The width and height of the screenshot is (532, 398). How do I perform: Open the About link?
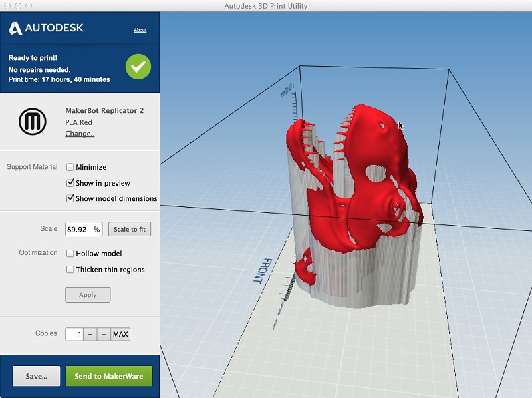click(140, 30)
